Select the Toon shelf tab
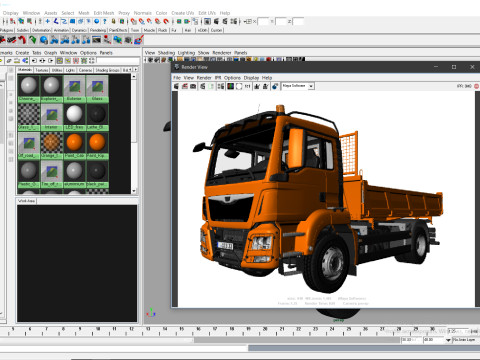The width and height of the screenshot is (480, 360). (135, 30)
